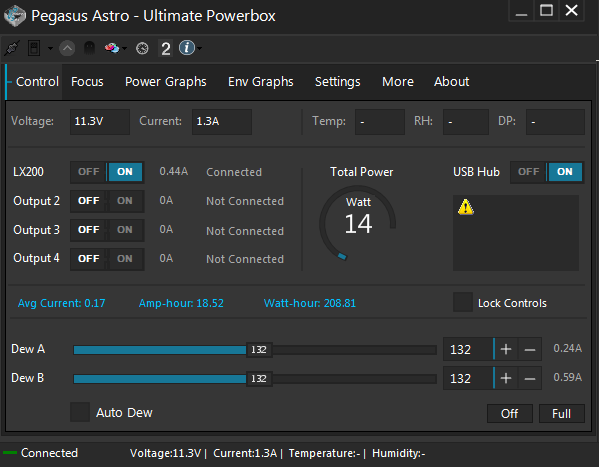This screenshot has width=599, height=467.
Task: Click the round up-chevron toolbar icon
Action: [67, 49]
